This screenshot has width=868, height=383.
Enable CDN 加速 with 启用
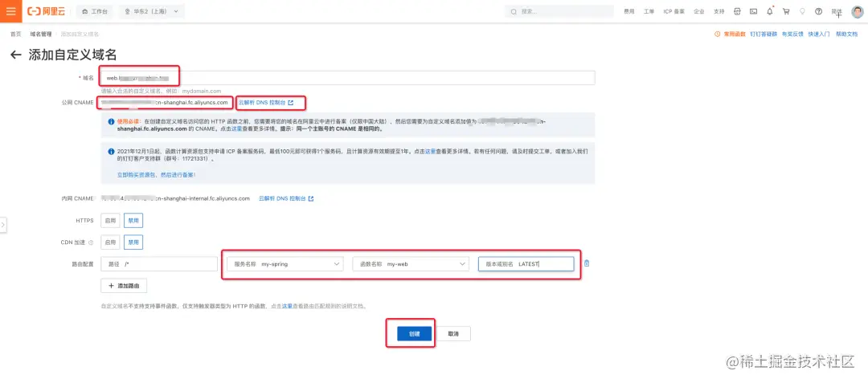110,242
